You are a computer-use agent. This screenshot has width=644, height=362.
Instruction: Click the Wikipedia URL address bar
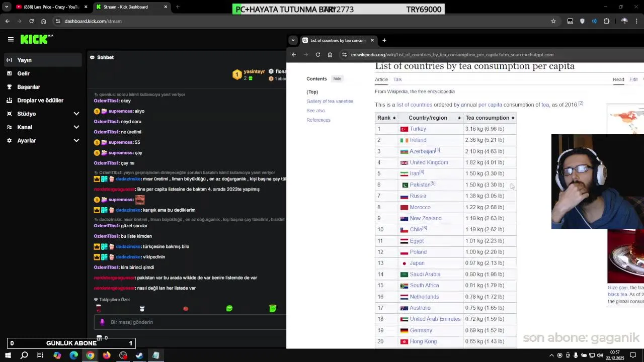[491, 55]
